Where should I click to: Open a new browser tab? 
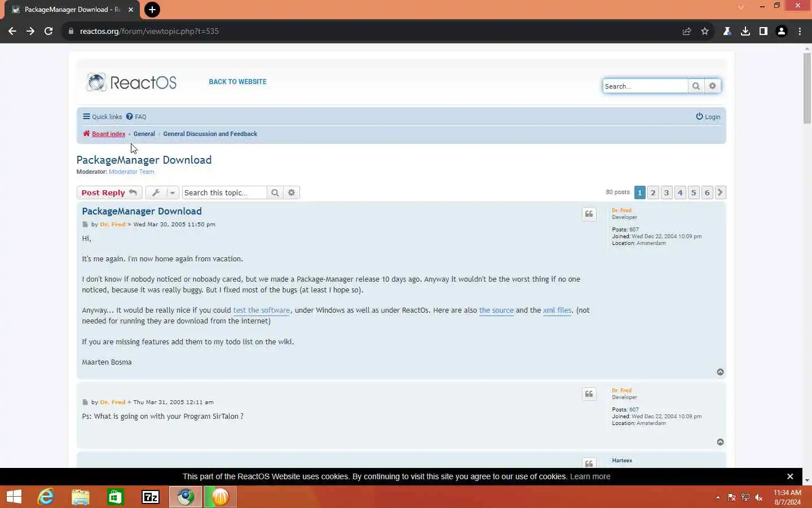coord(152,10)
